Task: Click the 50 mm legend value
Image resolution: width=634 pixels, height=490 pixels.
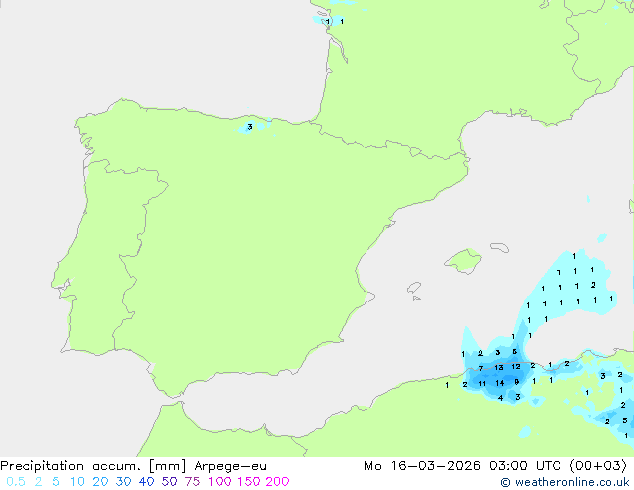Action: [x=169, y=482]
